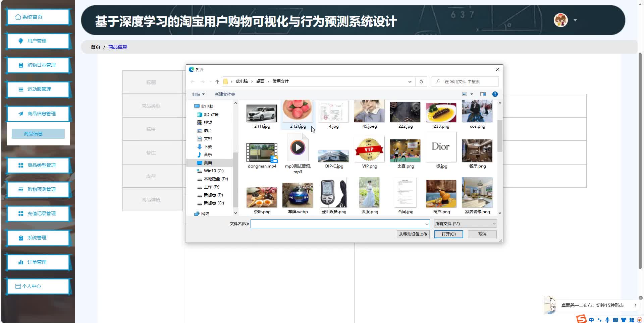This screenshot has height=323, width=644.
Task: Click the up-one-level arrow icon
Action: (x=217, y=81)
